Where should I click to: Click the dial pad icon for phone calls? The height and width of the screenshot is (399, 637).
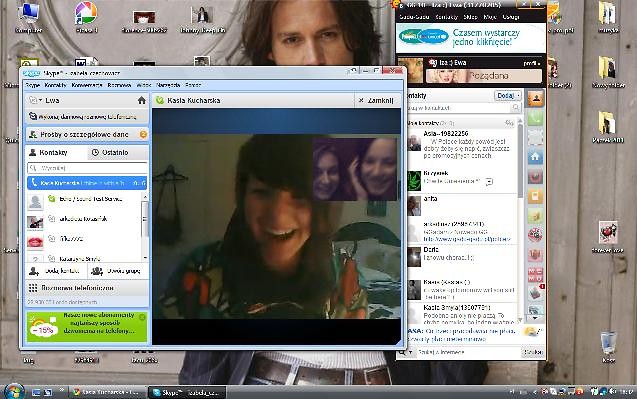pyautogui.click(x=33, y=288)
